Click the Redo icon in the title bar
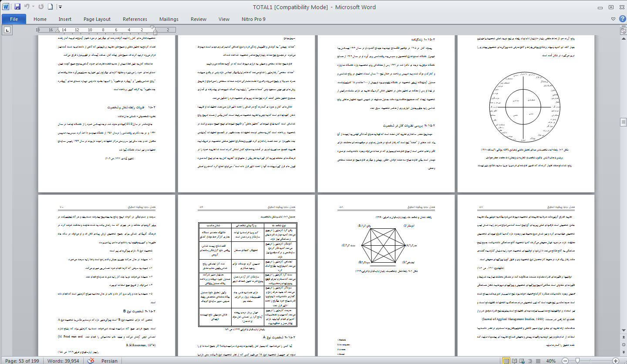The height and width of the screenshot is (364, 627). coord(41,7)
